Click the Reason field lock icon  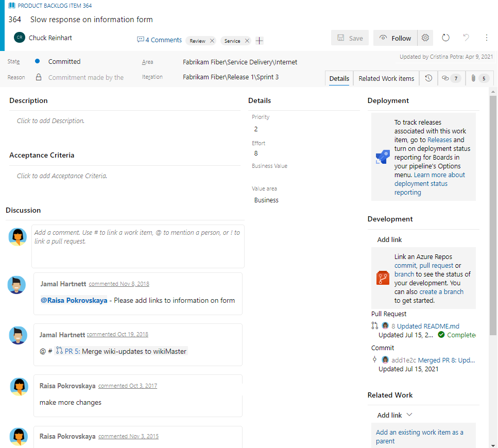(39, 77)
